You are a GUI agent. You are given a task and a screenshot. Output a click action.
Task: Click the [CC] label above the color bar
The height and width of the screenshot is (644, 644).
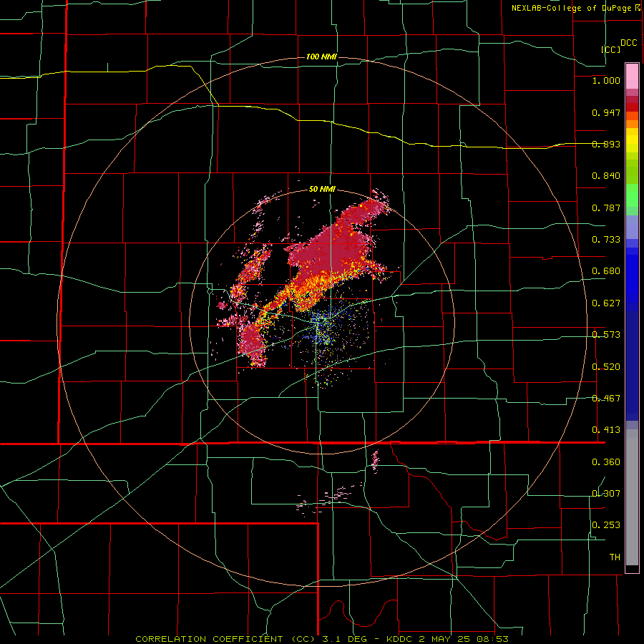point(611,49)
